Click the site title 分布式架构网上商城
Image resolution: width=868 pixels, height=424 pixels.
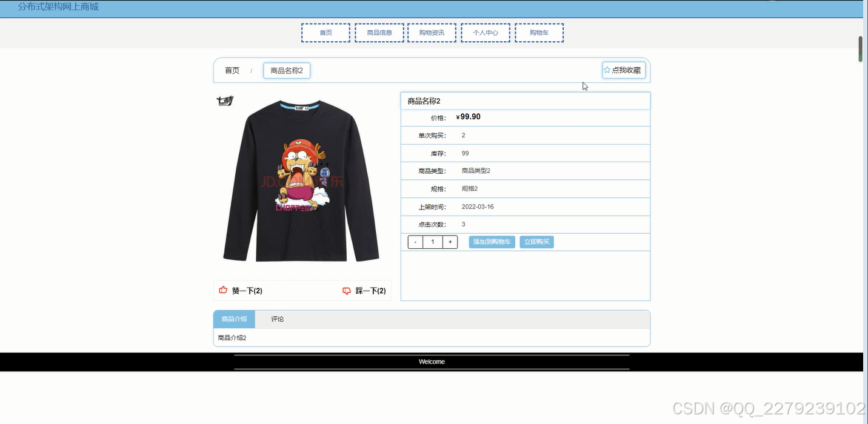tap(58, 7)
